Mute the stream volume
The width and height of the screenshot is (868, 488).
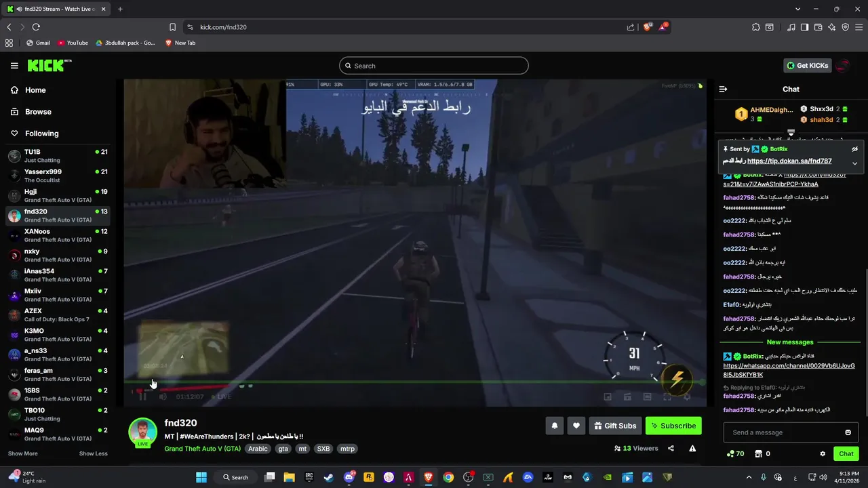coord(163,396)
